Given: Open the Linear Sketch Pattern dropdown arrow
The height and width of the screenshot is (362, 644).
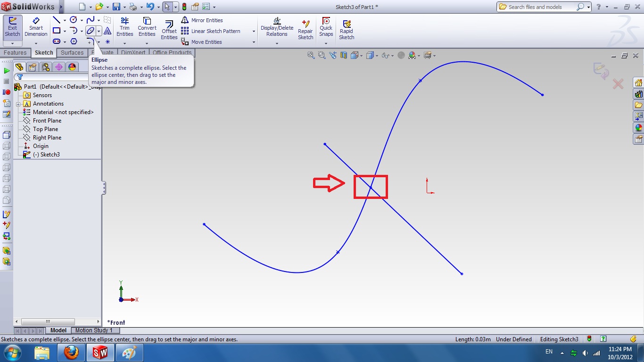Looking at the screenshot, I should pyautogui.click(x=254, y=32).
